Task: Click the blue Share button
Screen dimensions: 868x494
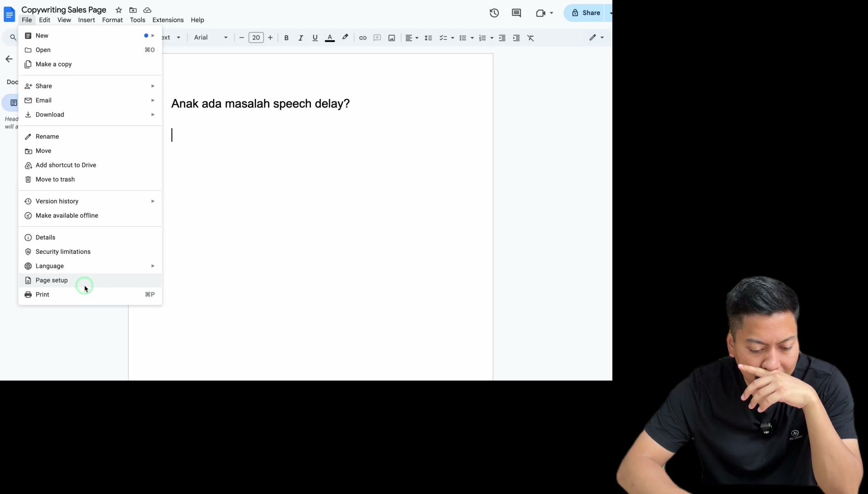Action: (586, 13)
